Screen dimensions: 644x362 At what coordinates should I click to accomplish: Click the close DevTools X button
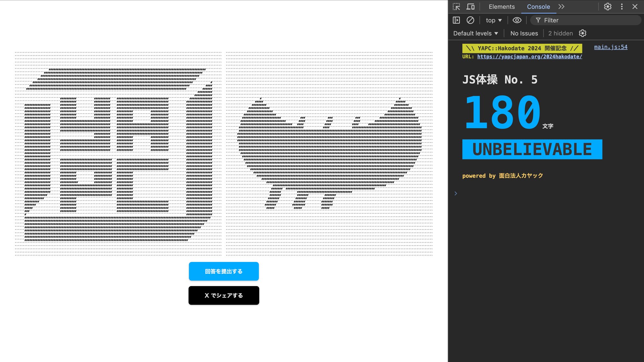(635, 7)
